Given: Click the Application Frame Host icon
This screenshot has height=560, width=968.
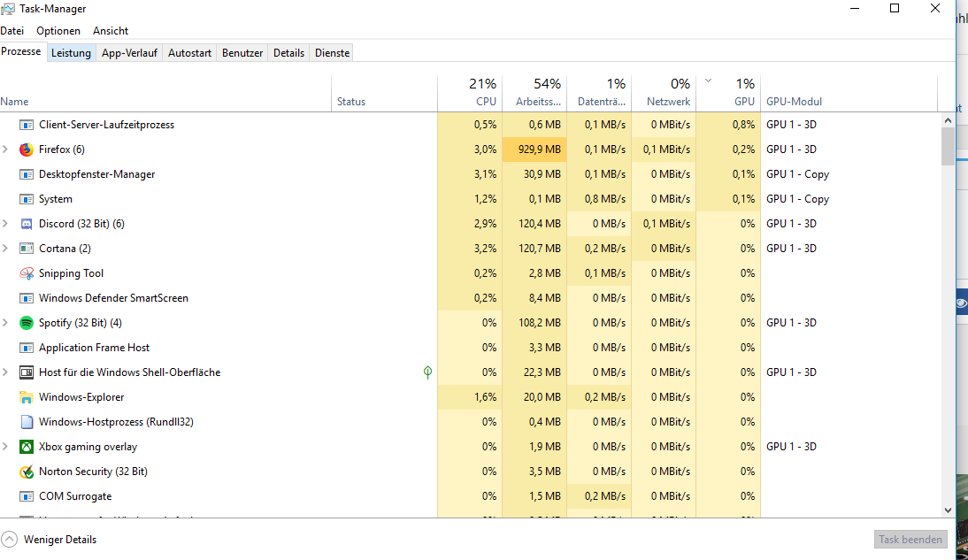Looking at the screenshot, I should coord(26,348).
